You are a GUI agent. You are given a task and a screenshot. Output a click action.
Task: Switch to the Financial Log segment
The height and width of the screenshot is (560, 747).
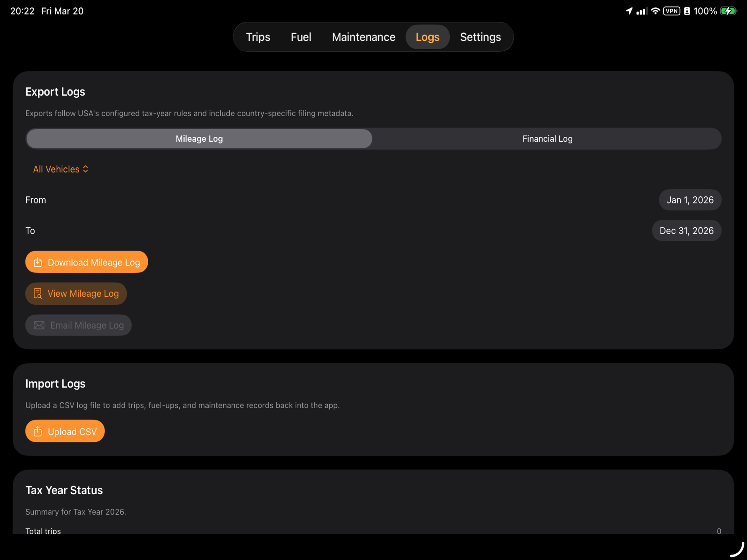547,139
